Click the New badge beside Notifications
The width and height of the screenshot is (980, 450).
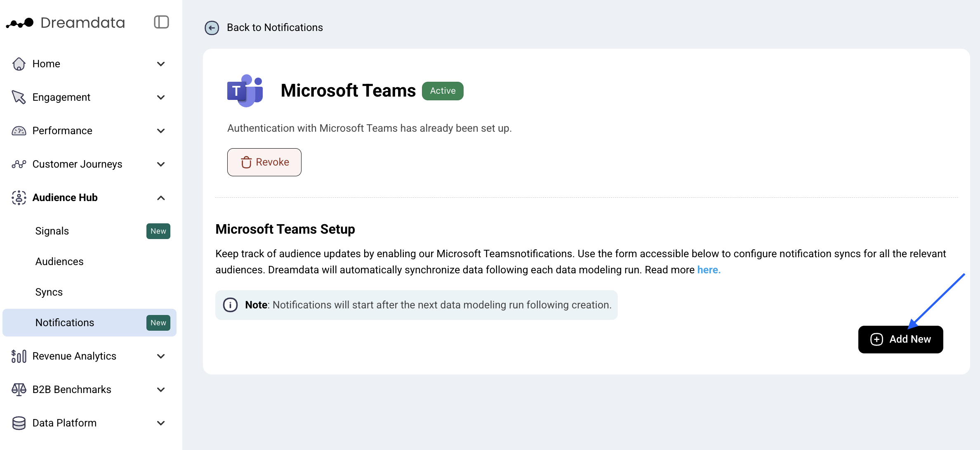click(x=158, y=323)
